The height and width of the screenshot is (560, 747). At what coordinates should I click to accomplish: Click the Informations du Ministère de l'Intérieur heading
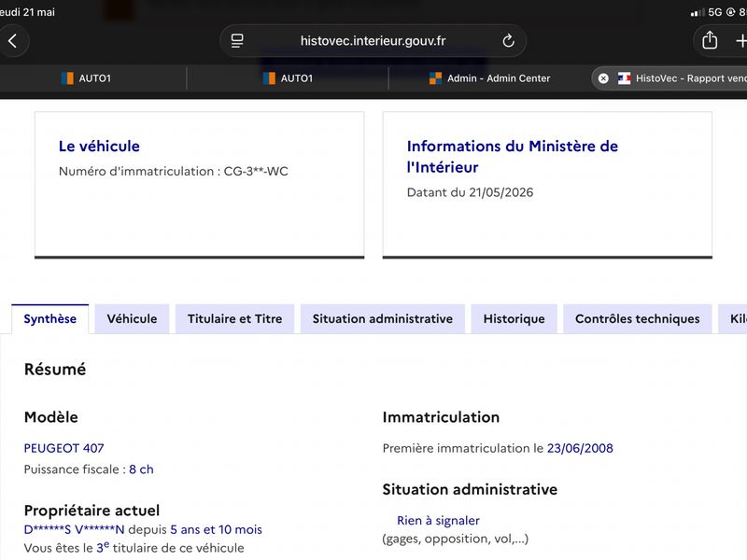[512, 157]
